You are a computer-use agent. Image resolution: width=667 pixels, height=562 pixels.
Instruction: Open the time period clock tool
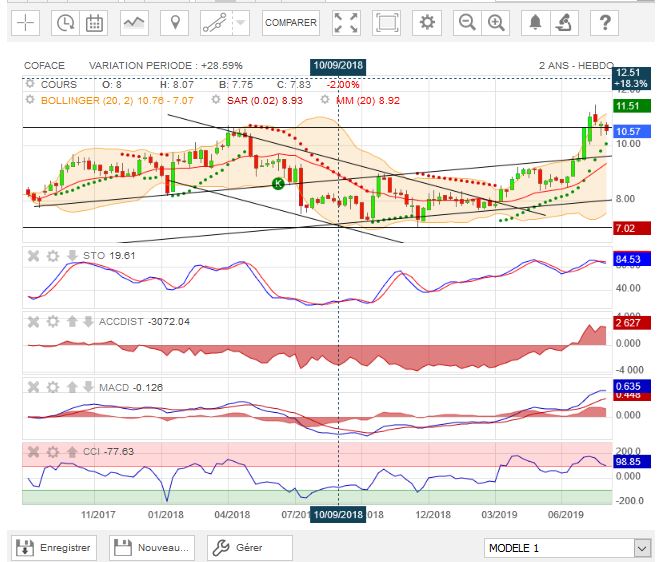click(65, 23)
